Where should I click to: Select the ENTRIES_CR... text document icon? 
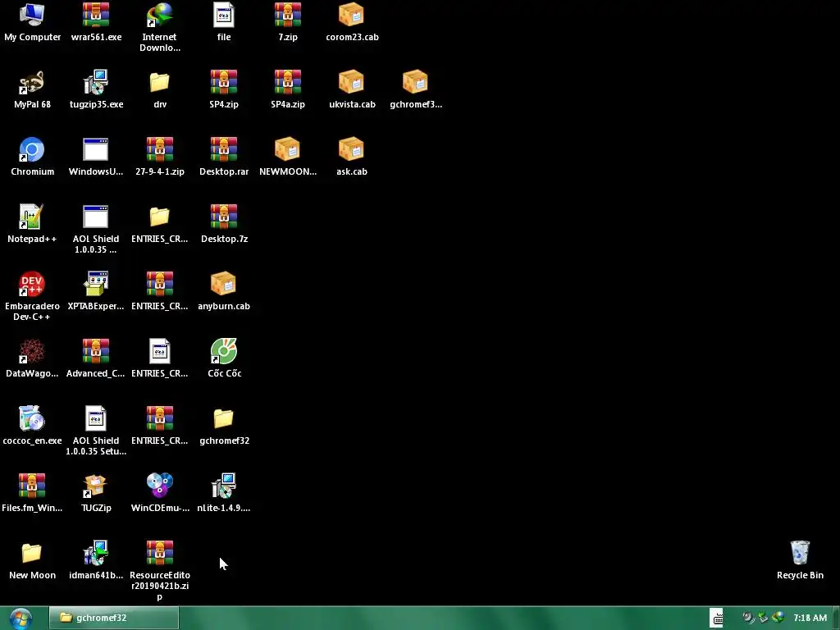click(160, 351)
